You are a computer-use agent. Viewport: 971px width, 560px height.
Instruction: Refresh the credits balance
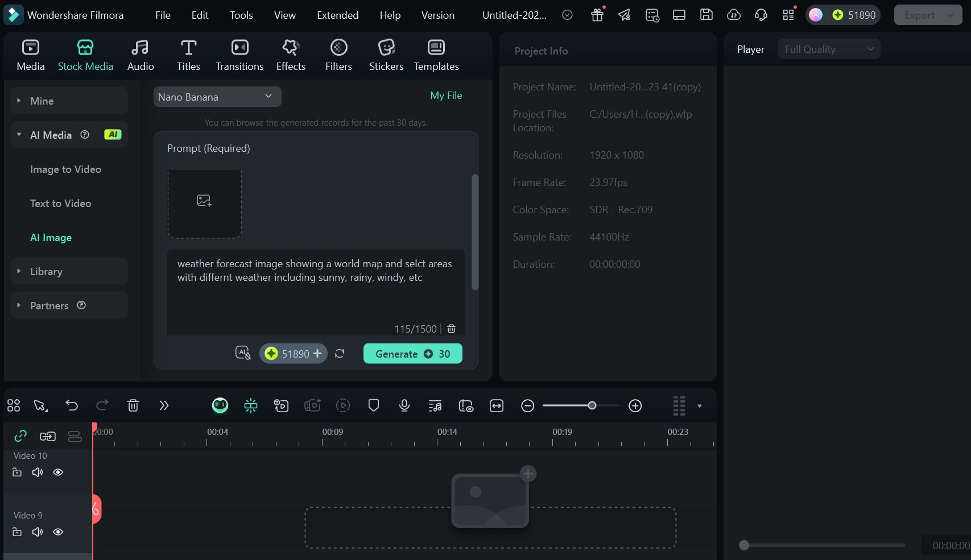point(340,354)
